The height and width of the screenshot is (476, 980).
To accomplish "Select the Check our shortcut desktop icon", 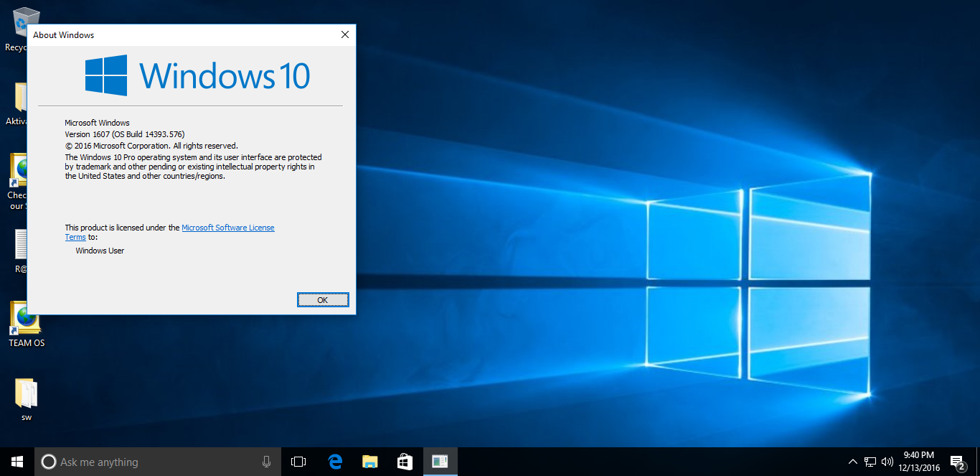I will coord(17,182).
